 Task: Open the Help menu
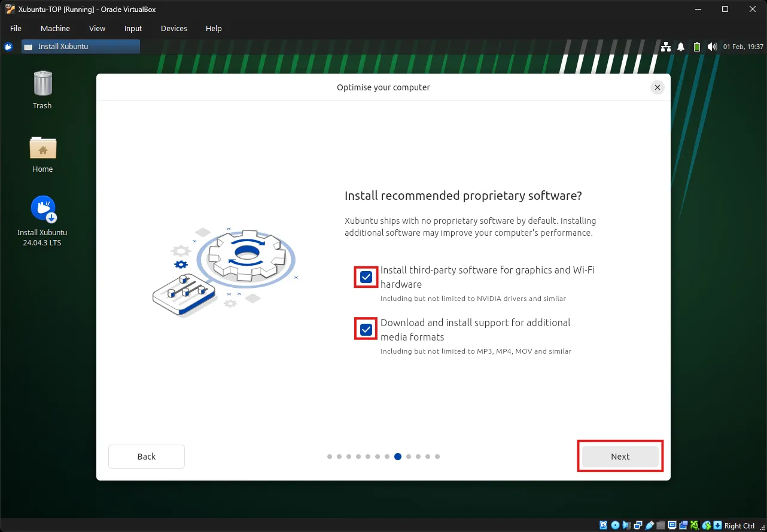[214, 28]
